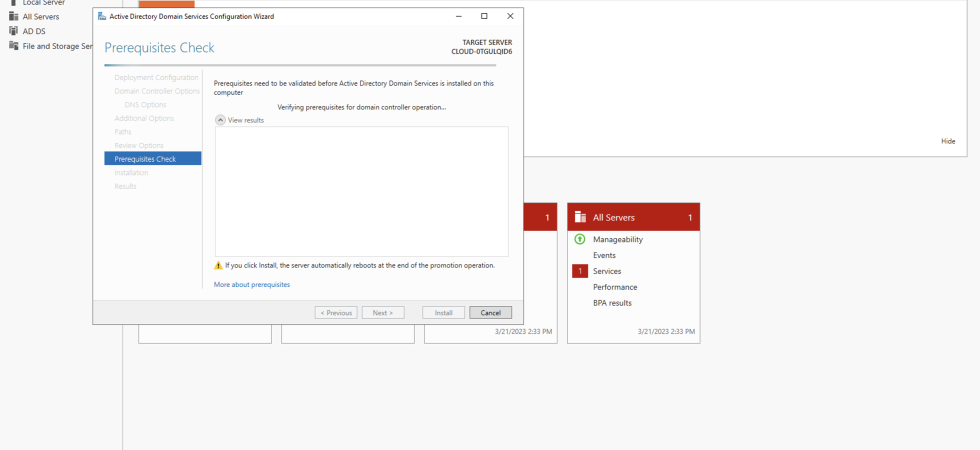Select Domain Controller Options step
The width and height of the screenshot is (980, 450).
coord(157,91)
